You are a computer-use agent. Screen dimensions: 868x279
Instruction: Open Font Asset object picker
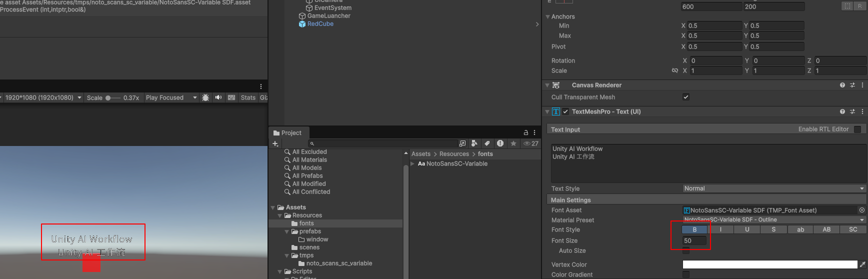tap(862, 210)
